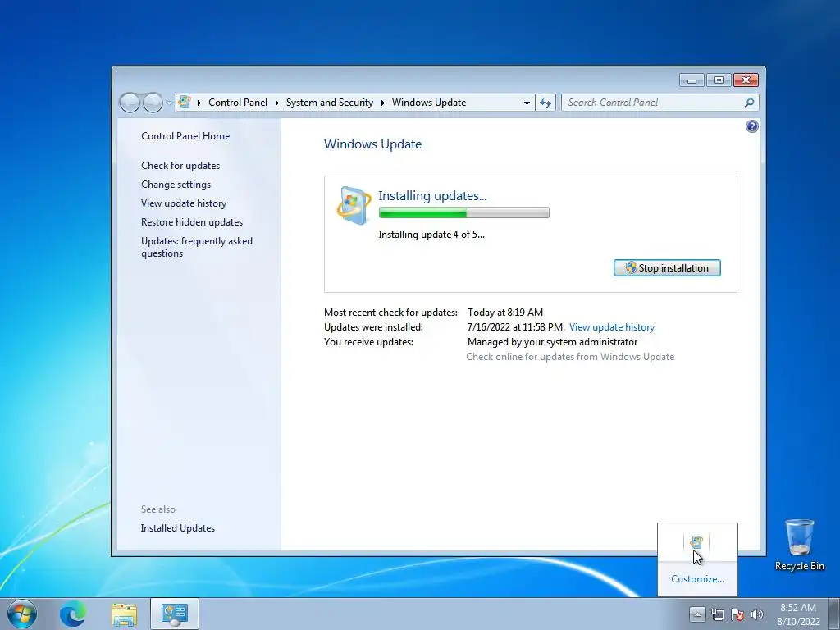
Task: Select the Recycle Bin desktop icon
Action: click(799, 545)
